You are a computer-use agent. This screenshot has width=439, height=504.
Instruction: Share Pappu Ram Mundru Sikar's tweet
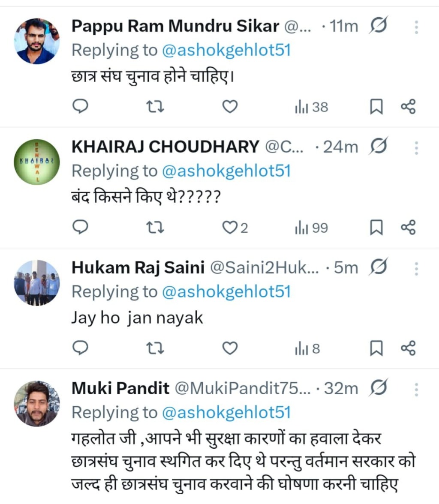[x=408, y=106]
